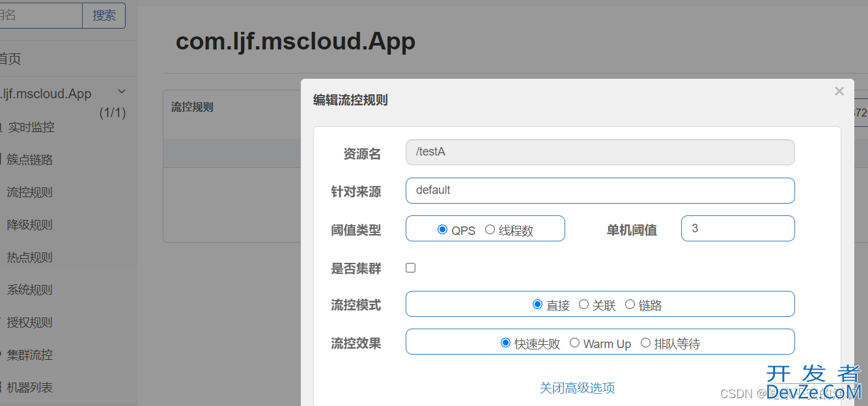Click the 流控规则 table header text
868x406 pixels.
tap(192, 107)
